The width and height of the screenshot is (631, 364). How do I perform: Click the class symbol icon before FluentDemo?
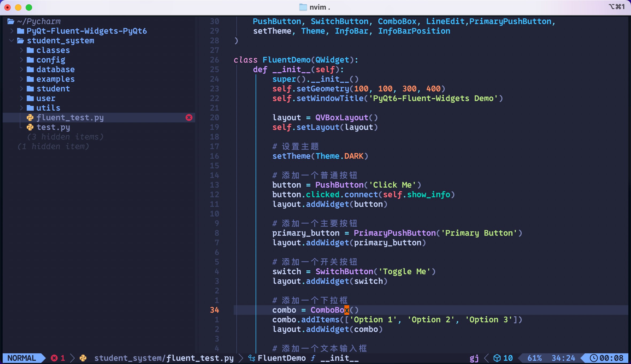(x=252, y=358)
